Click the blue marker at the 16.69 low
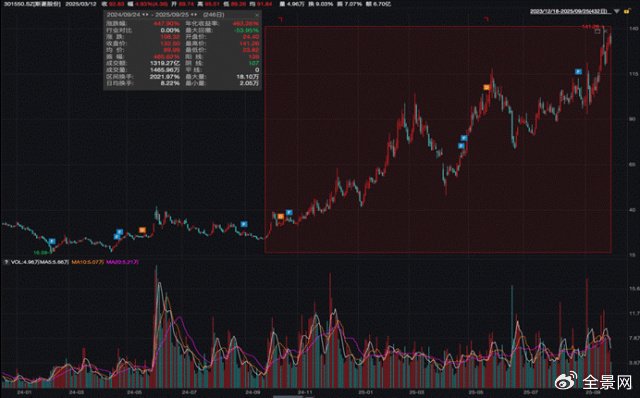The width and height of the screenshot is (640, 398). pyautogui.click(x=52, y=242)
